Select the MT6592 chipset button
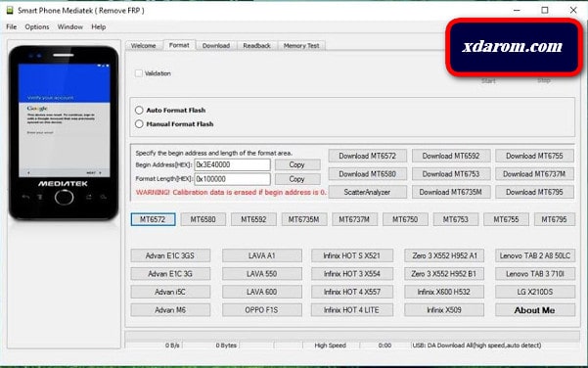The image size is (588, 368). (253, 219)
